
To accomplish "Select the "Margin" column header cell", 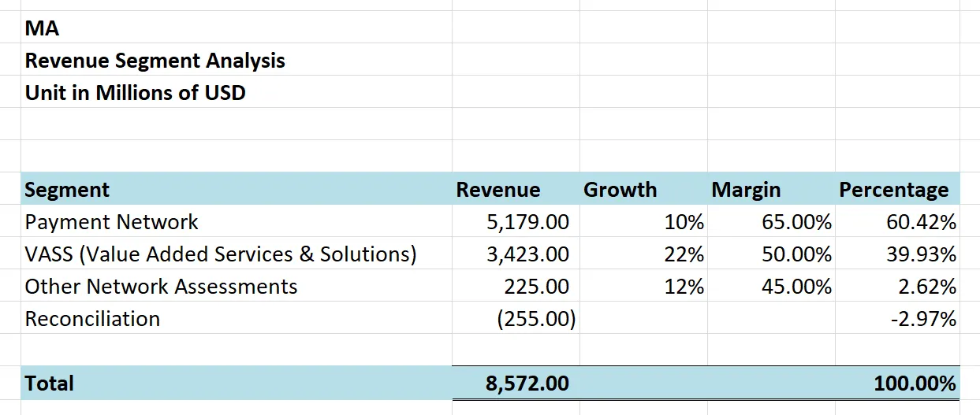I will (746, 190).
